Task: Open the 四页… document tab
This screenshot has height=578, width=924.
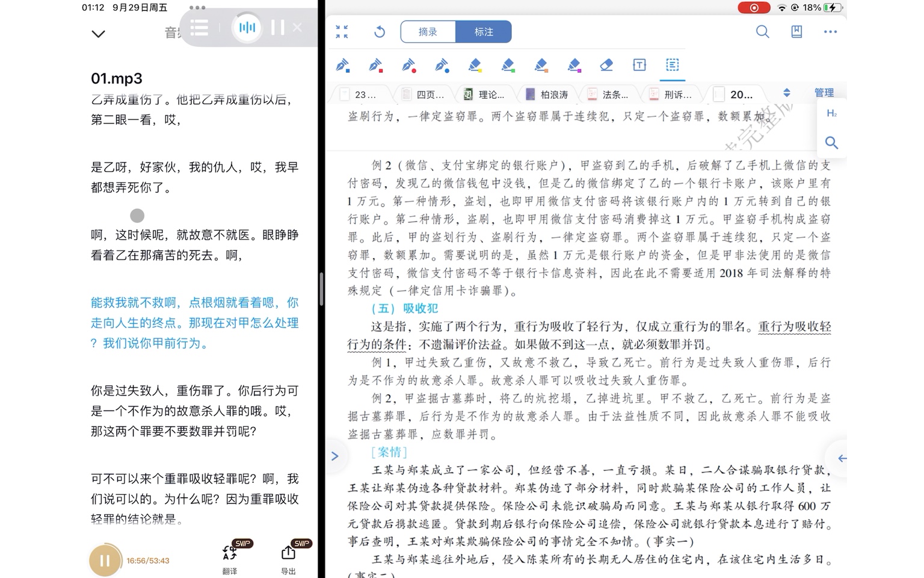Action: (423, 95)
